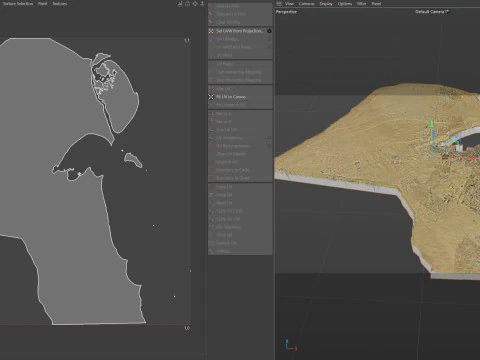Image resolution: width=480 pixels, height=360 pixels.
Task: Select the Clear UV Pins entry
Action: pos(240,22)
